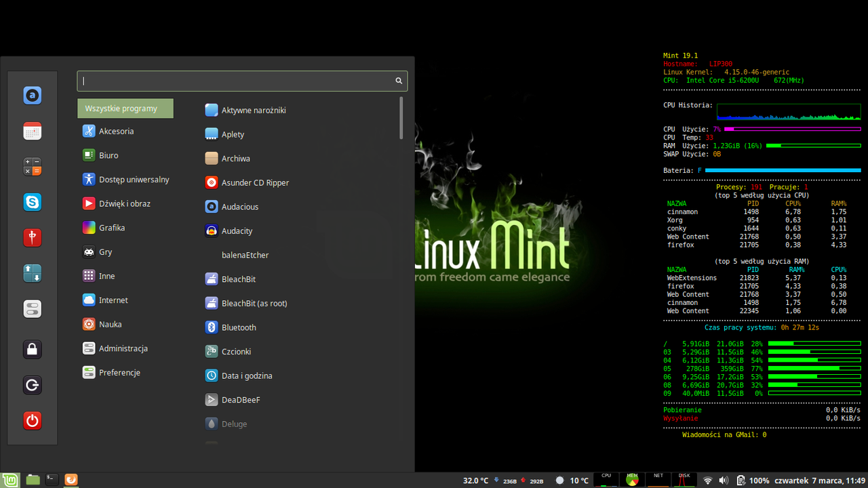This screenshot has height=488, width=868.
Task: Open the Grafika category
Action: [x=125, y=228]
